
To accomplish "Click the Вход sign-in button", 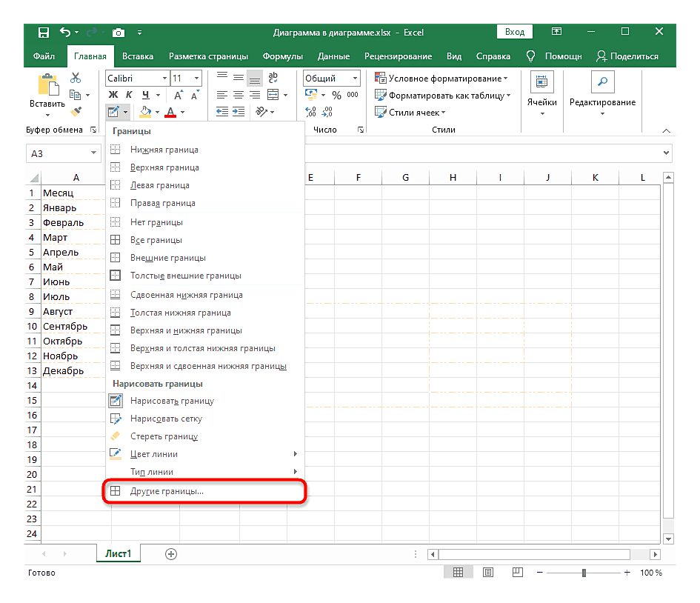I will click(x=515, y=32).
